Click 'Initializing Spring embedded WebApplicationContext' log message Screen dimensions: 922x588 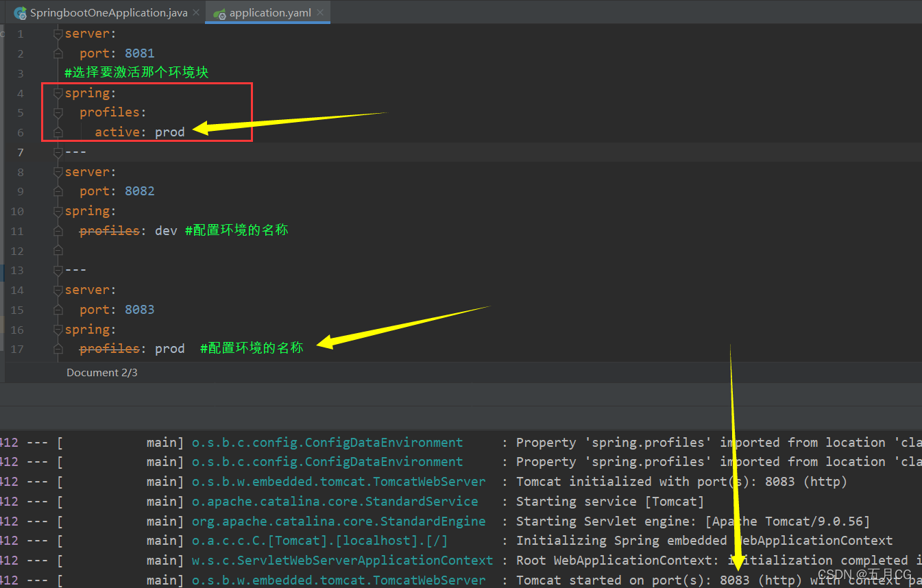click(704, 541)
